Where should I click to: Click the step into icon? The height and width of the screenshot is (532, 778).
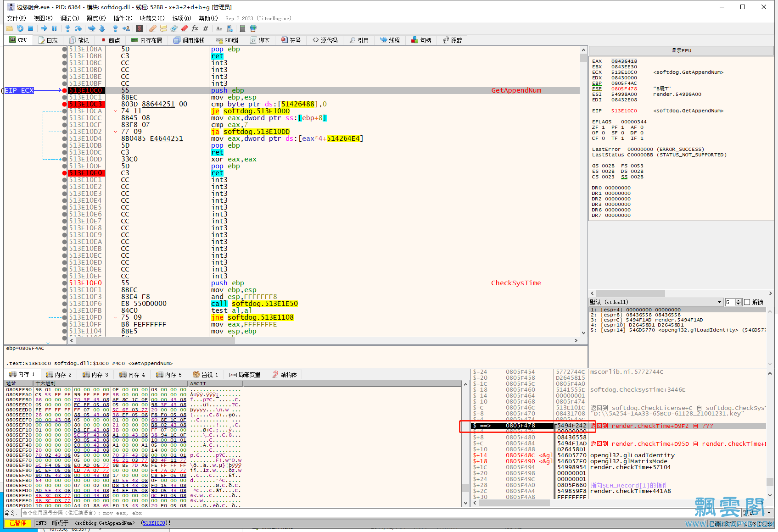[x=67, y=28]
